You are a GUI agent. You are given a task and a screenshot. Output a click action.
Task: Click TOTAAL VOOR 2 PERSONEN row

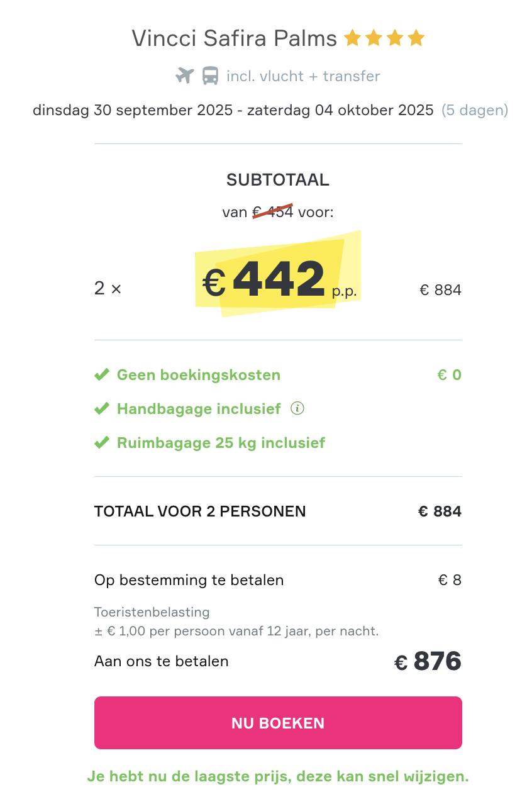pos(200,511)
